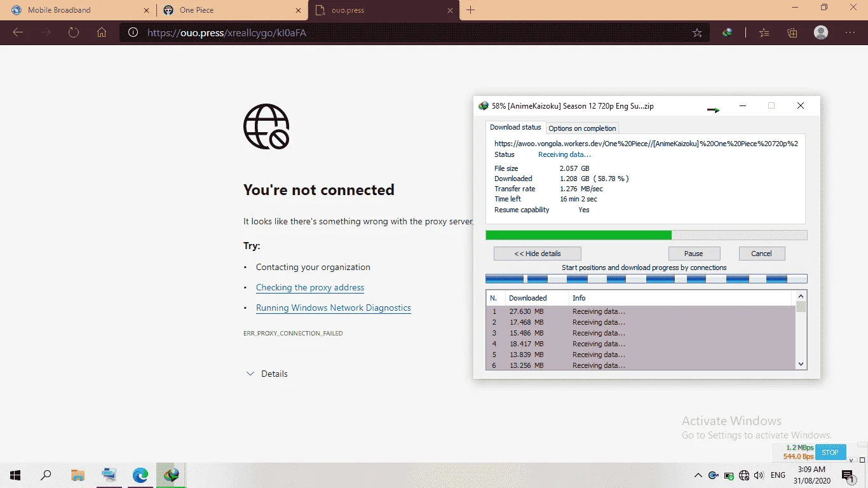This screenshot has width=868, height=488.
Task: Select ERR_PROXY_CONNECTION_FAILED error code text
Action: 293,333
